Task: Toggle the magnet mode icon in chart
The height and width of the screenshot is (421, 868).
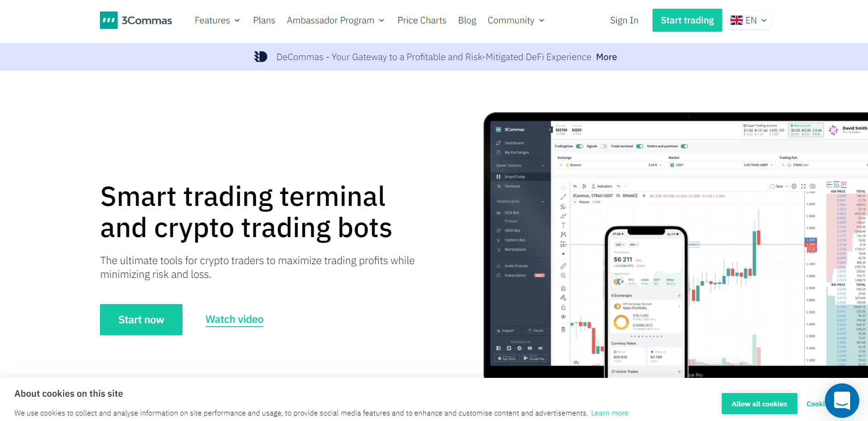Action: pos(563,288)
